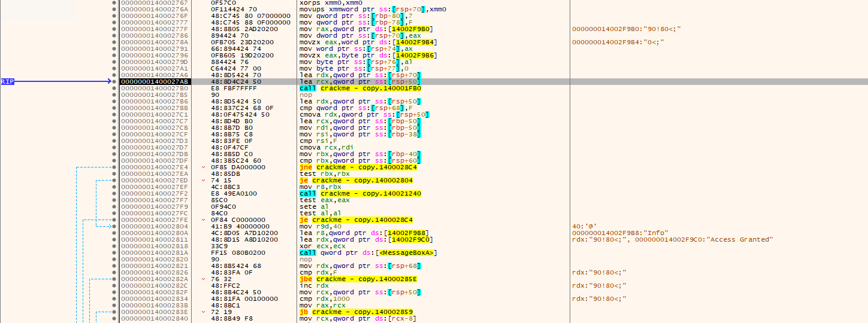Select mov rax,qword ptr ds:[14002F9B0] instruction
Viewport: 868px width, 323px height.
click(x=366, y=29)
